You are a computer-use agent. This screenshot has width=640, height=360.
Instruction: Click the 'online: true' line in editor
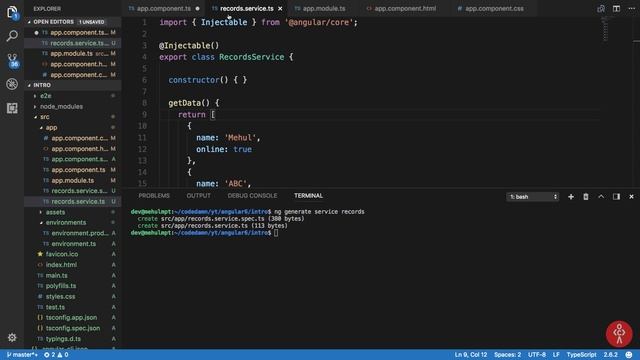coord(224,149)
